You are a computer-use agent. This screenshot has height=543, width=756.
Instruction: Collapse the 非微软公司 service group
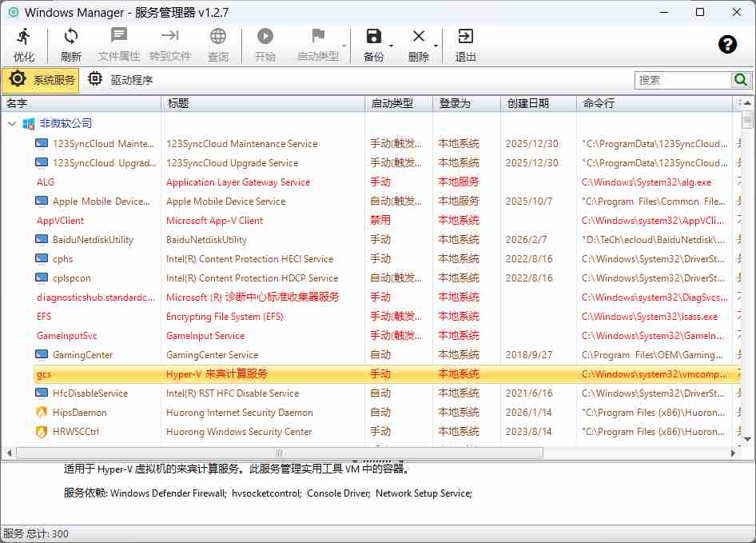pos(10,123)
